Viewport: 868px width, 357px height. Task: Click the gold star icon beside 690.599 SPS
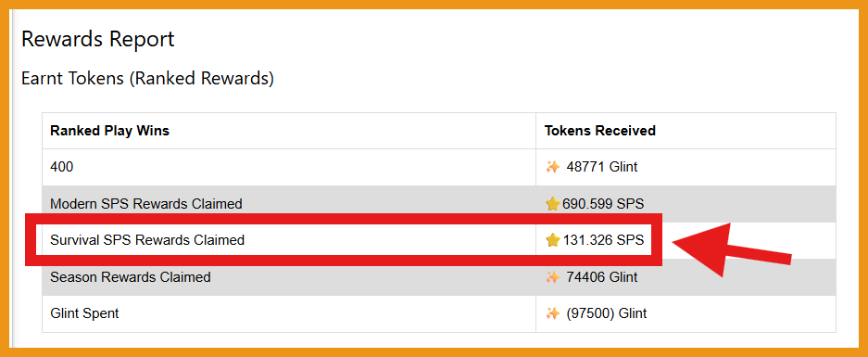coord(553,204)
